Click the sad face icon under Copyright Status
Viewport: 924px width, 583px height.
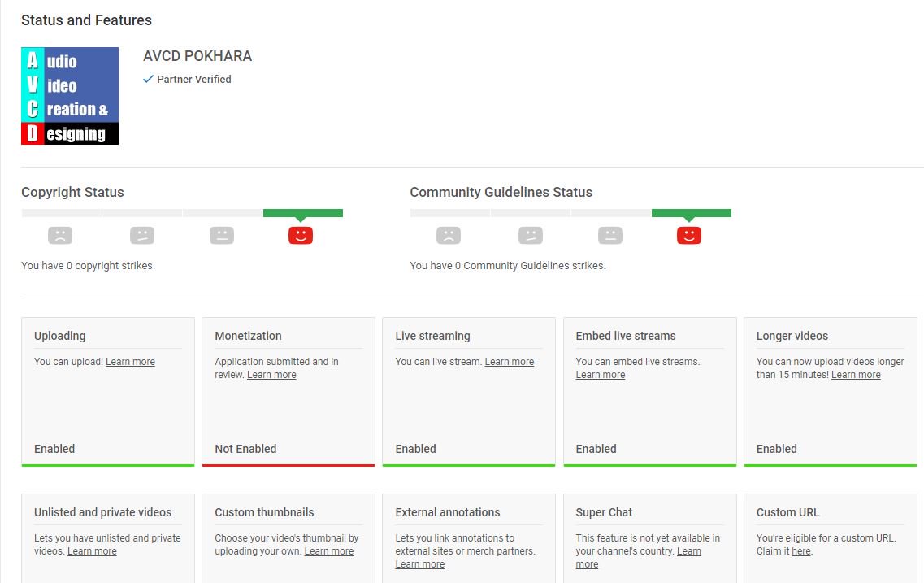point(60,235)
